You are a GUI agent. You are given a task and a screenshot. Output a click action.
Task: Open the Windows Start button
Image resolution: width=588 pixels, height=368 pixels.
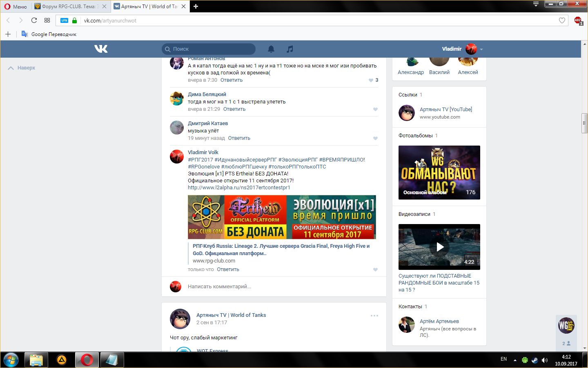tap(11, 360)
